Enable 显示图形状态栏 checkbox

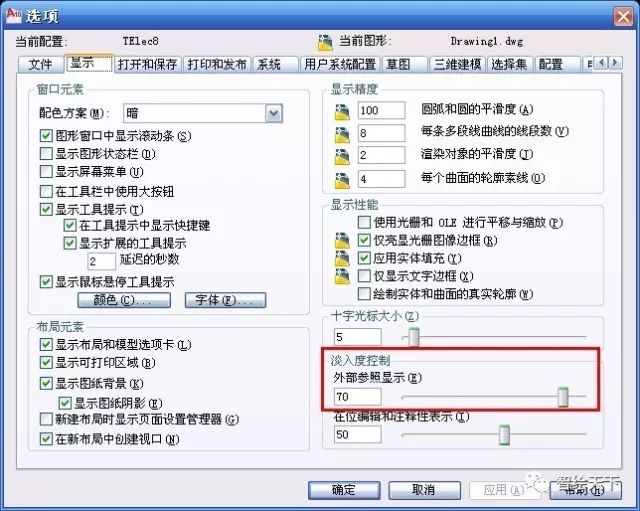46,153
